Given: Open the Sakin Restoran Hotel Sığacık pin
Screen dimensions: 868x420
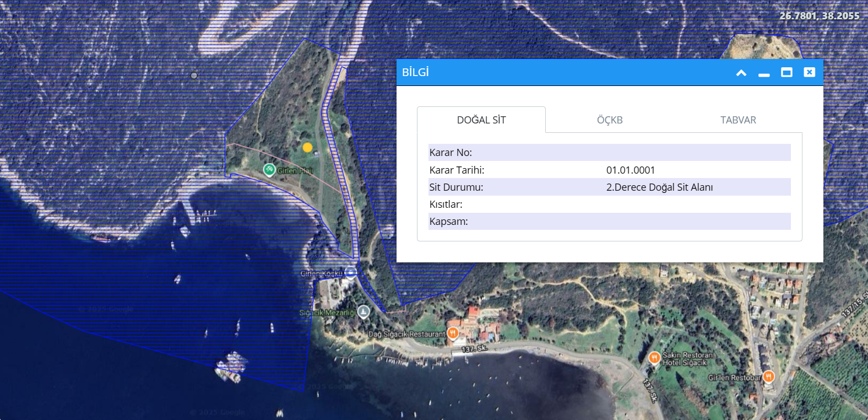Looking at the screenshot, I should coord(654,358).
